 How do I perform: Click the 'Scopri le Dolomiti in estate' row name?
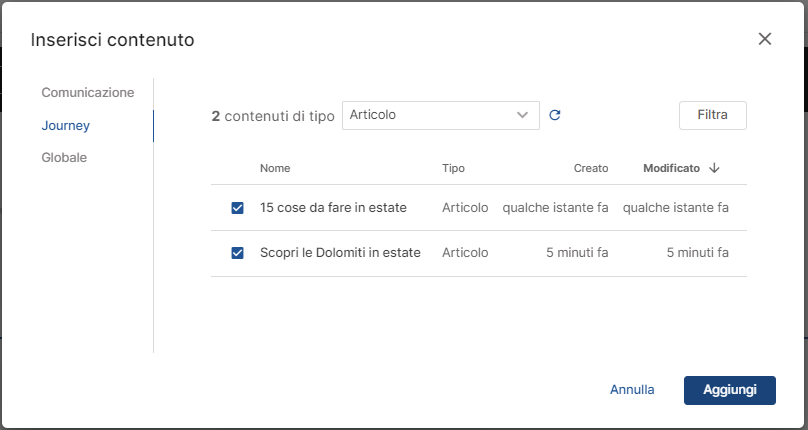(340, 253)
